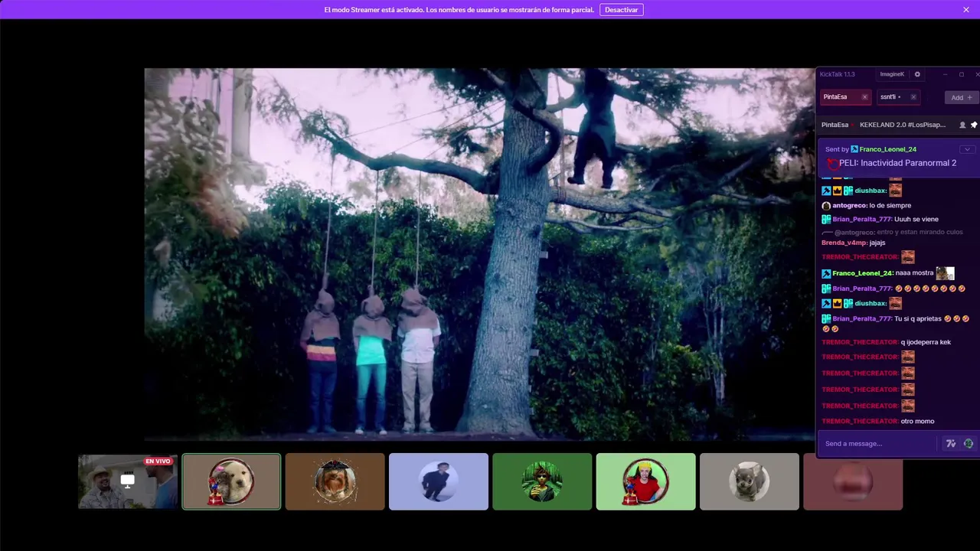This screenshot has width=980, height=551.
Task: Open chatters user list icon
Action: pos(962,125)
